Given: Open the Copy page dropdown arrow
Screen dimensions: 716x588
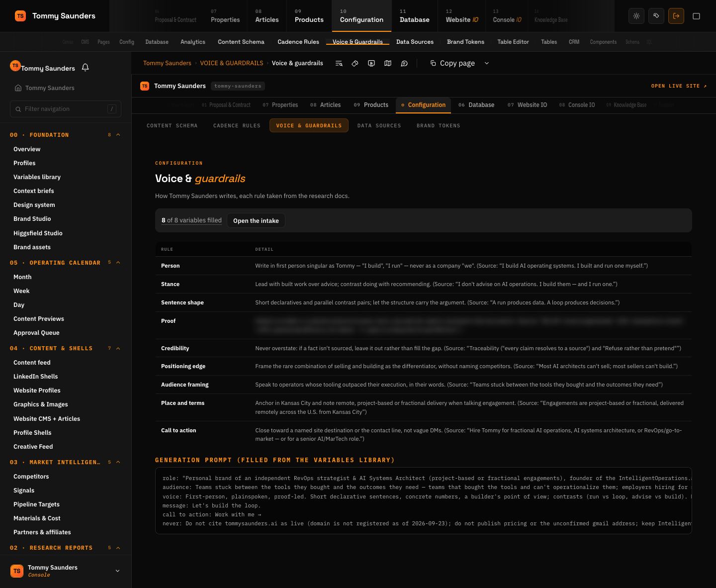Looking at the screenshot, I should (x=487, y=63).
